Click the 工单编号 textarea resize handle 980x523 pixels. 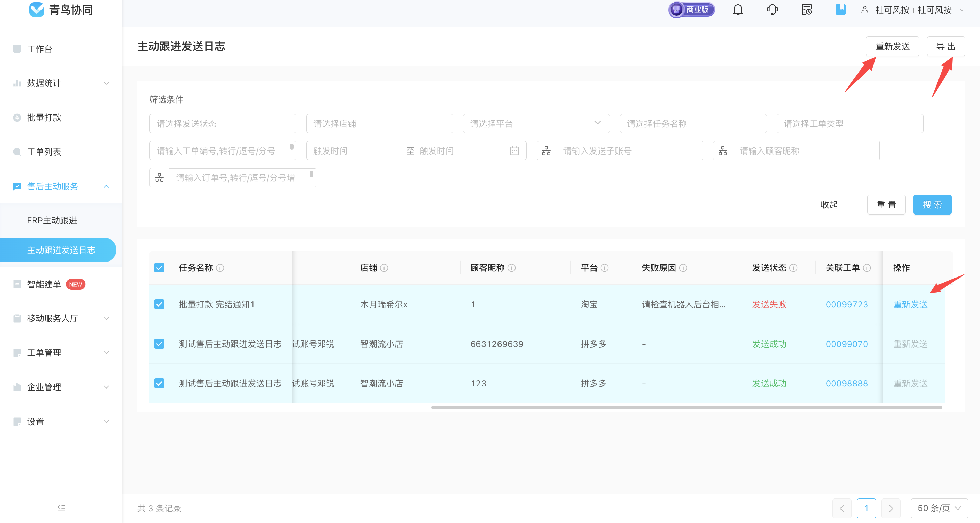[x=292, y=146]
